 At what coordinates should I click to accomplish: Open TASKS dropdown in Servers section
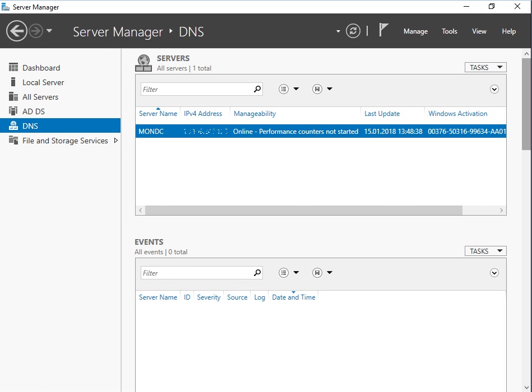pyautogui.click(x=485, y=67)
